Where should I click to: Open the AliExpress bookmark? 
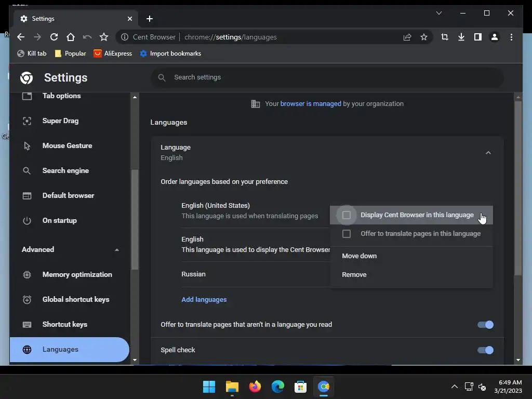(113, 54)
